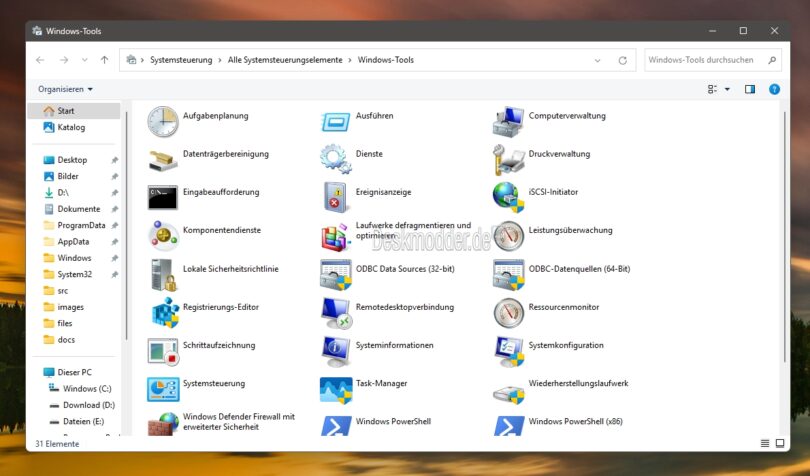Image resolution: width=810 pixels, height=476 pixels.
Task: Click the Alle Systemsteuerungselemente breadcrumb
Action: (x=285, y=60)
